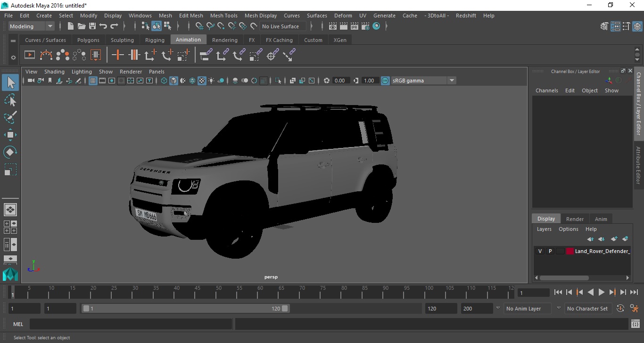Screen dimensions: 644x343
Task: Toggle smooth shade all cube icon
Action: pyautogui.click(x=173, y=81)
